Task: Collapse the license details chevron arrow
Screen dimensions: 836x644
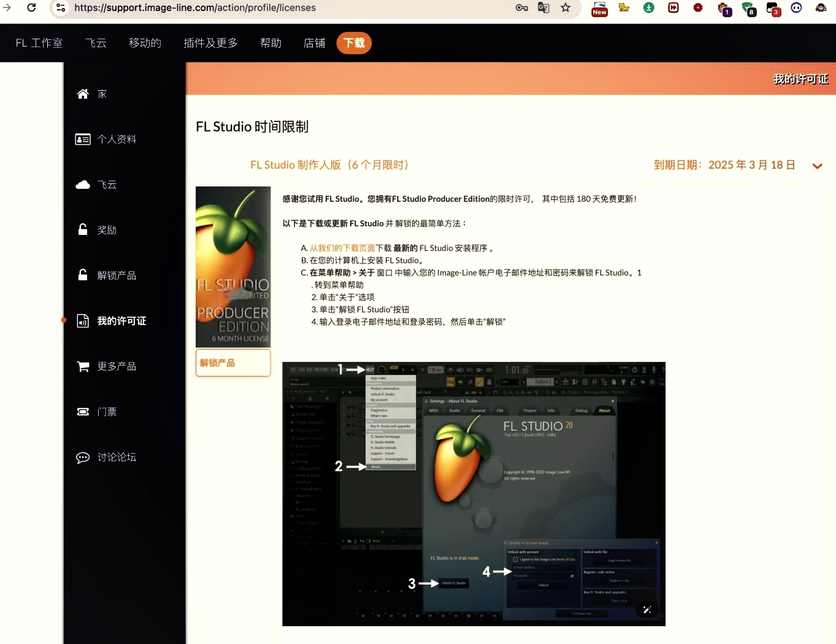Action: [x=817, y=166]
